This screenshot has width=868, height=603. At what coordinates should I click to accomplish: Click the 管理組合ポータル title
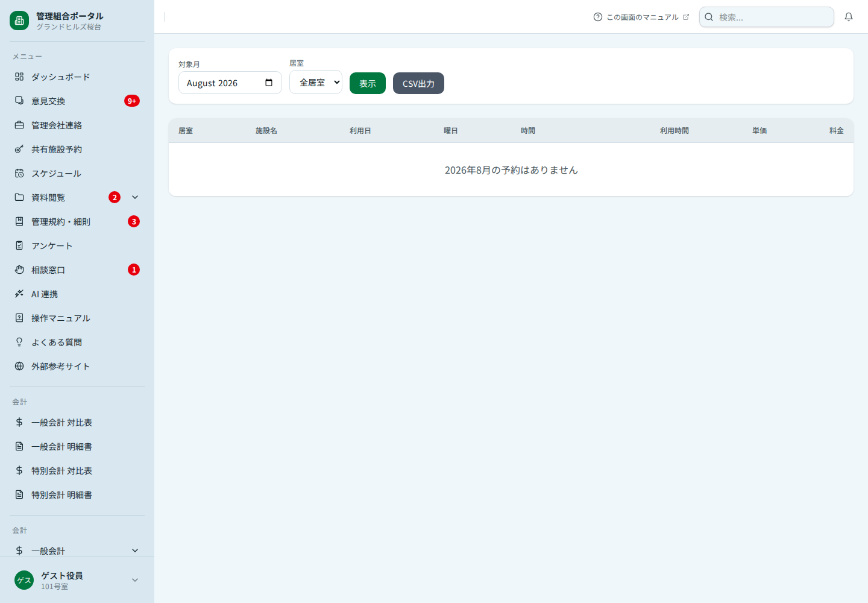(70, 16)
